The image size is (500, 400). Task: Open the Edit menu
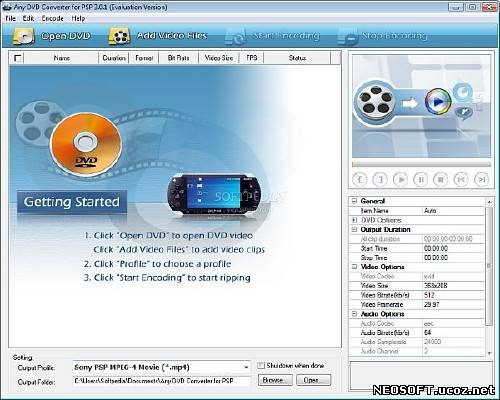[x=28, y=18]
